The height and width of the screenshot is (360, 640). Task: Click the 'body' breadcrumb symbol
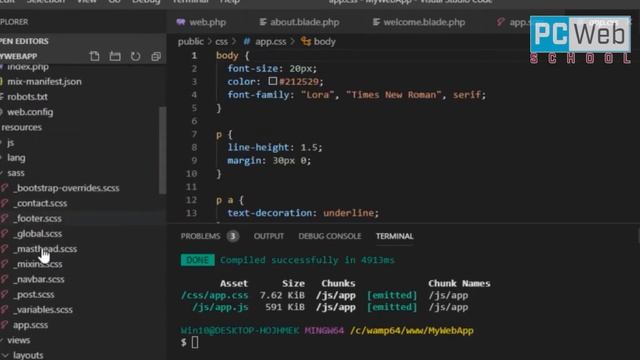pos(324,41)
